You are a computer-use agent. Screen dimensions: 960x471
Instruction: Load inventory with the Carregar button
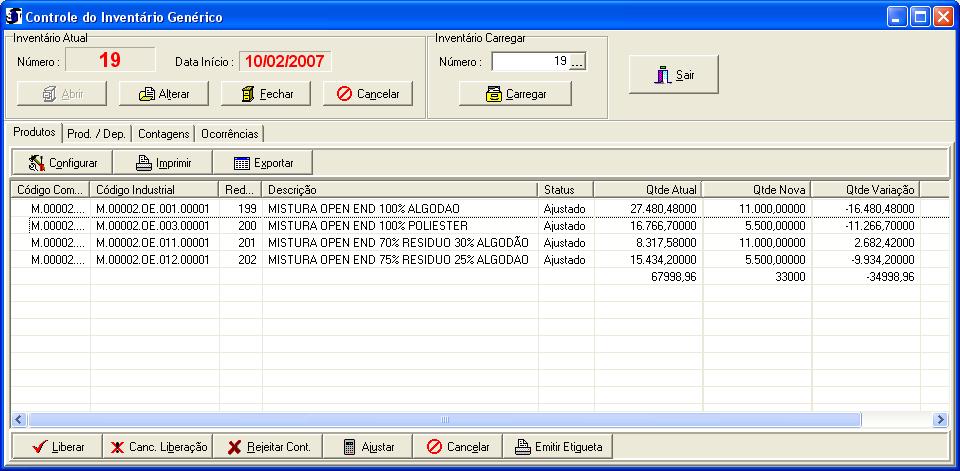[515, 94]
